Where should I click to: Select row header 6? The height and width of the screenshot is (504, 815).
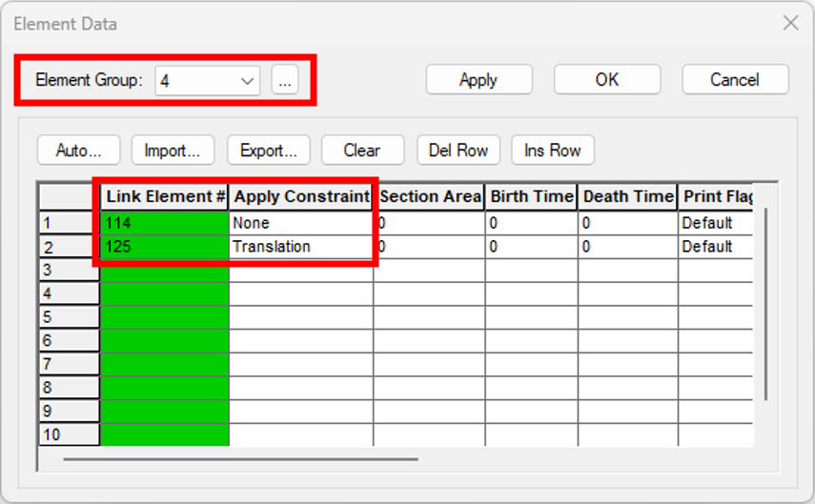(70, 340)
